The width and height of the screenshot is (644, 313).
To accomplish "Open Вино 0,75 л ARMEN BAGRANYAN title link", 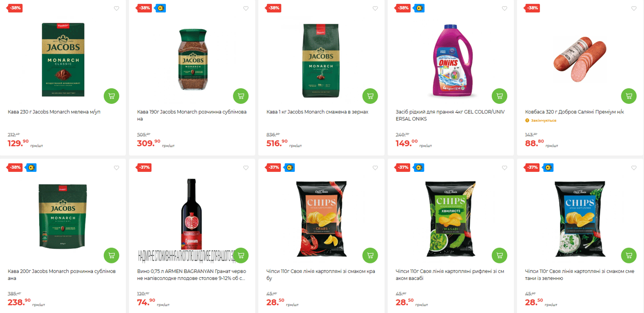I will tap(191, 275).
